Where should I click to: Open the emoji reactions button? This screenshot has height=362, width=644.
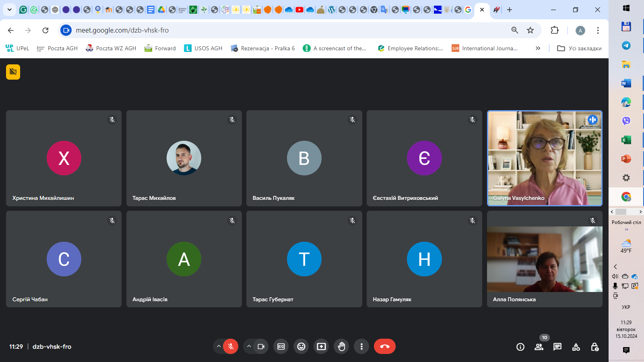[301, 346]
